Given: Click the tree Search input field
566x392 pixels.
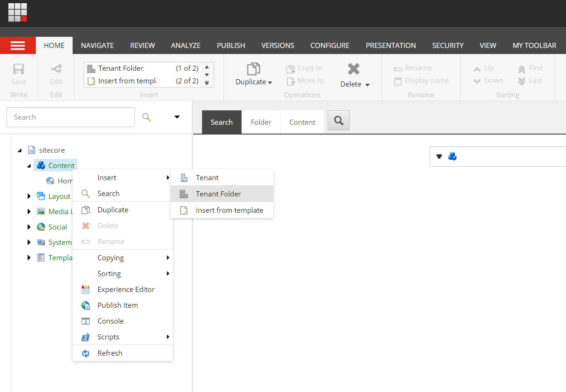Looking at the screenshot, I should tap(71, 117).
